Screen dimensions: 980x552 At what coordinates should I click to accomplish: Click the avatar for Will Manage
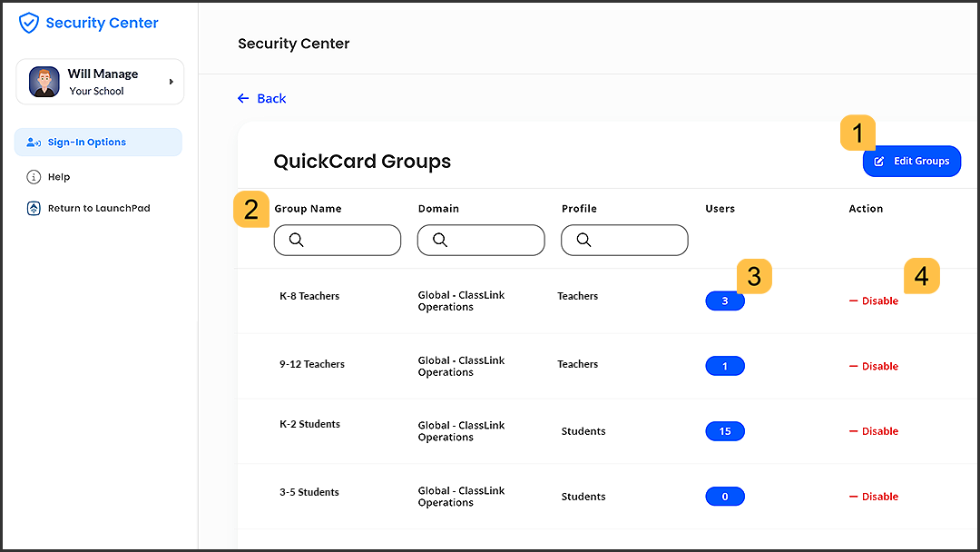(44, 81)
